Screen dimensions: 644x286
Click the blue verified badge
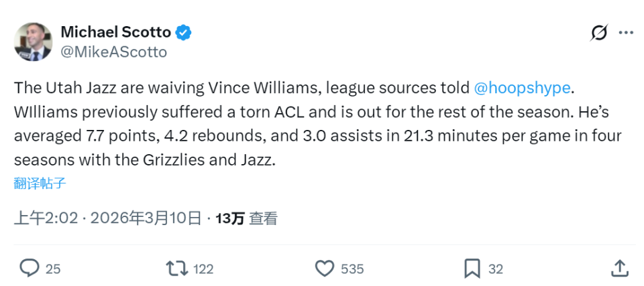click(184, 32)
